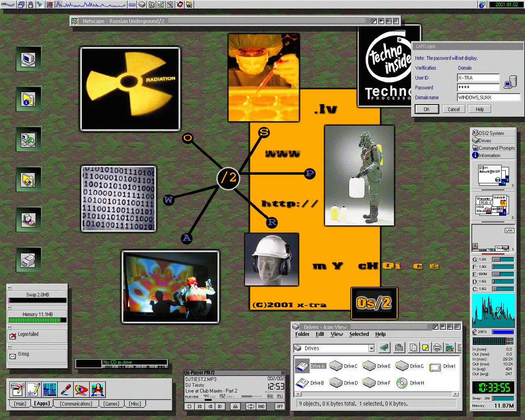Launch the OS/2 Warp notepad launcher icon
Image resolution: width=525 pixels, height=420 pixels.
(17, 389)
